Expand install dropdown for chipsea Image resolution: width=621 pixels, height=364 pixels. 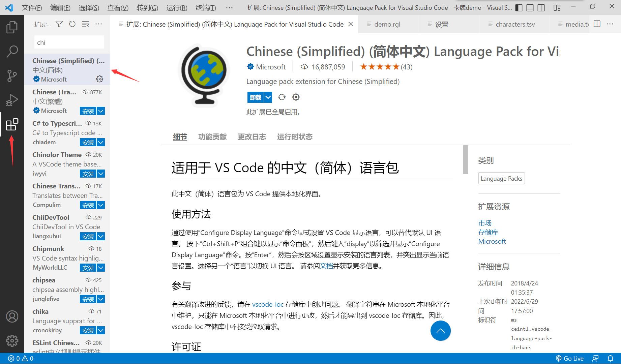101,299
